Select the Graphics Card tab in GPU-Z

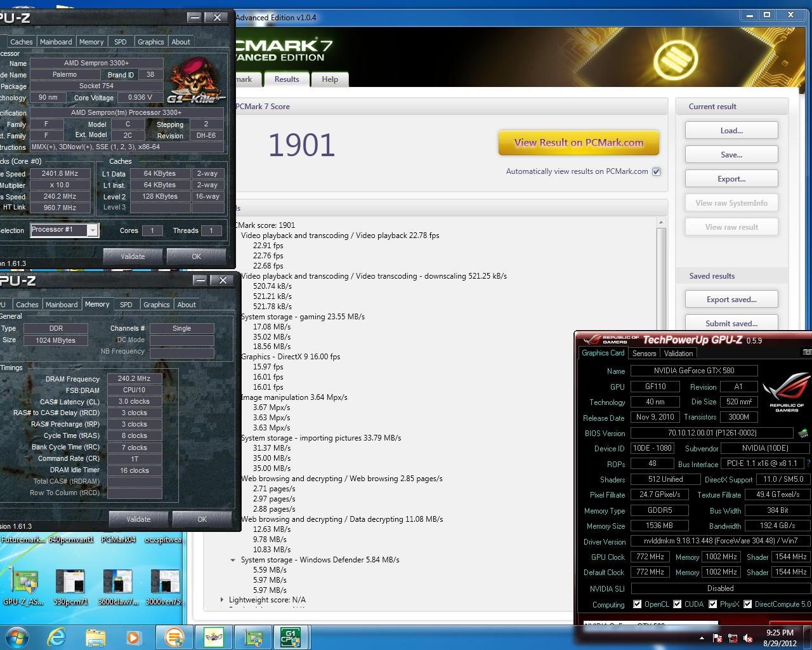tap(603, 353)
